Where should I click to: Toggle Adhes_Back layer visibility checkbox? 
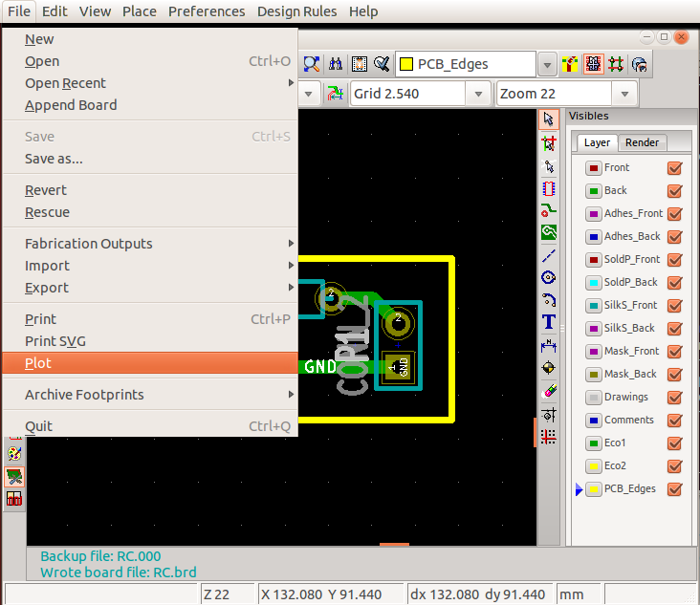click(x=674, y=236)
